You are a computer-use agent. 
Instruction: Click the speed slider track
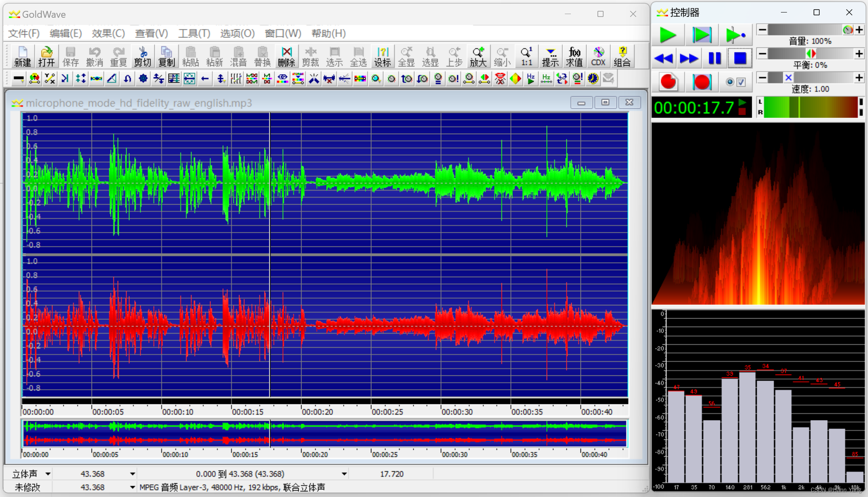811,77
